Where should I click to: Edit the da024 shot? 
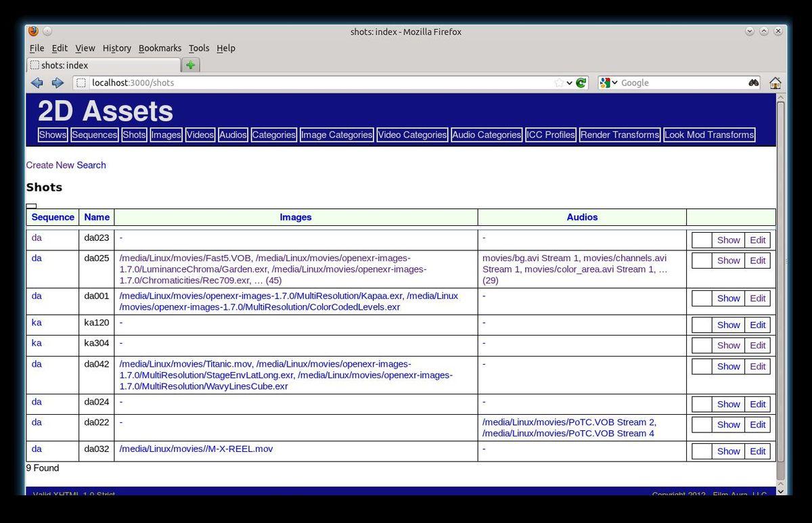pyautogui.click(x=758, y=404)
